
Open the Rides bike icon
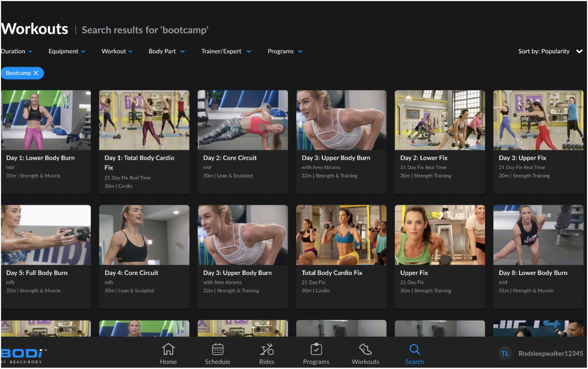[x=267, y=349]
